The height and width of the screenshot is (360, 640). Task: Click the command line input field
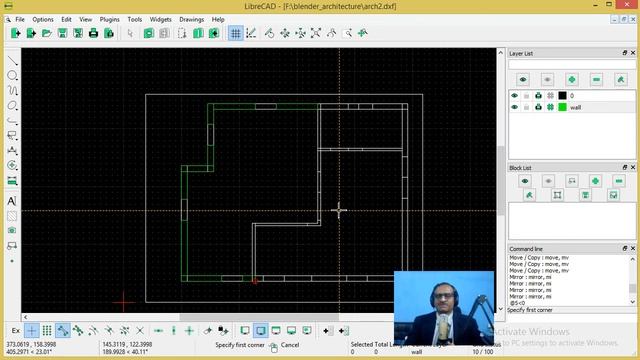(571, 317)
